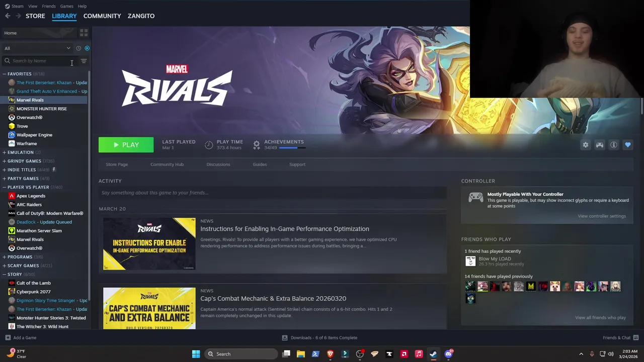Open the advanced filter options icon

(x=84, y=61)
